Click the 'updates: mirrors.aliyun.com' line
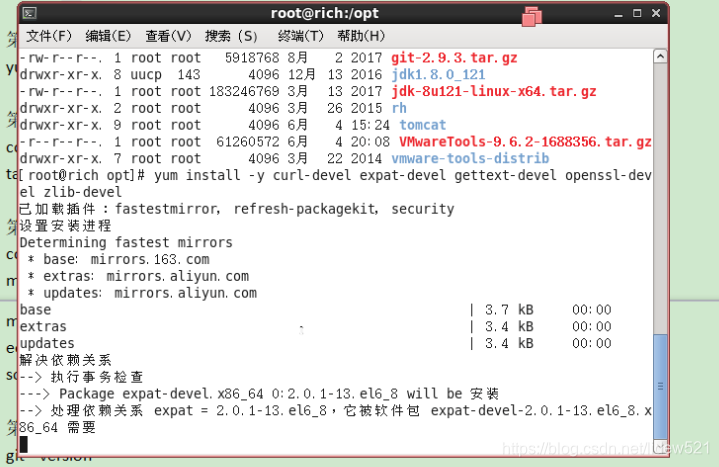This screenshot has height=467, width=719. pos(142,293)
